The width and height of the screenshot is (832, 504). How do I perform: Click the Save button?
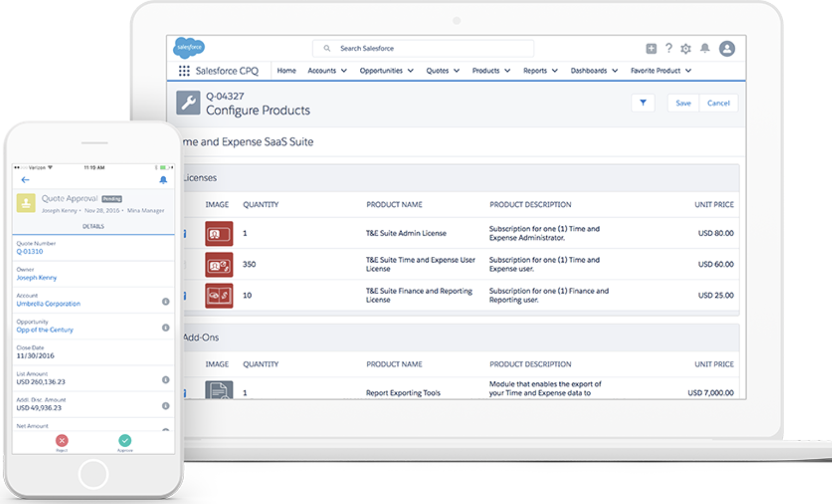[x=683, y=103]
